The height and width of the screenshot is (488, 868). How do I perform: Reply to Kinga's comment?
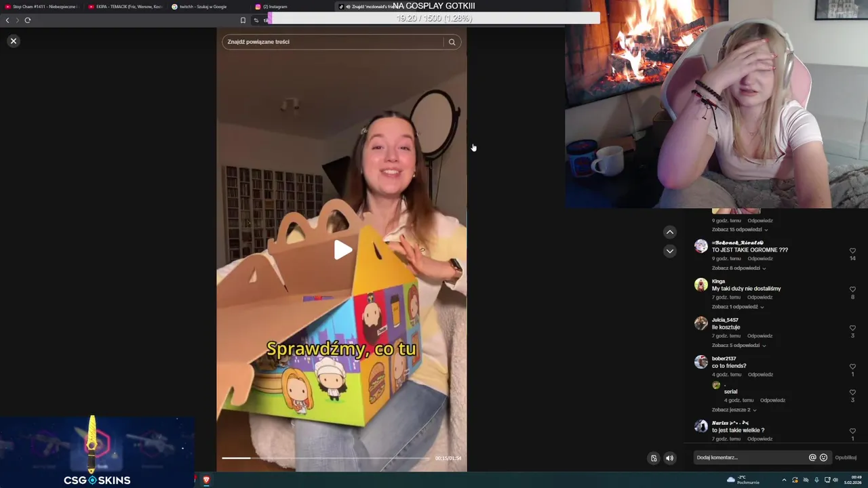760,298
